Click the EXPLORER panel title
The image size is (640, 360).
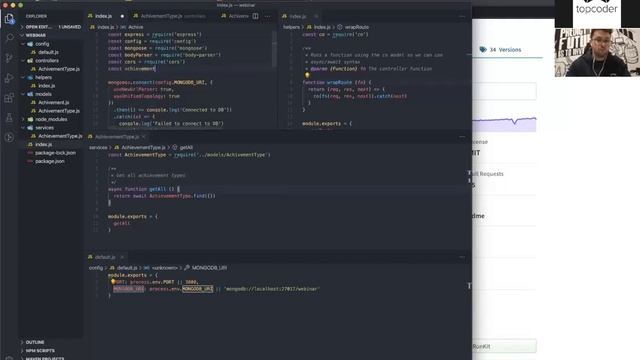(x=36, y=16)
